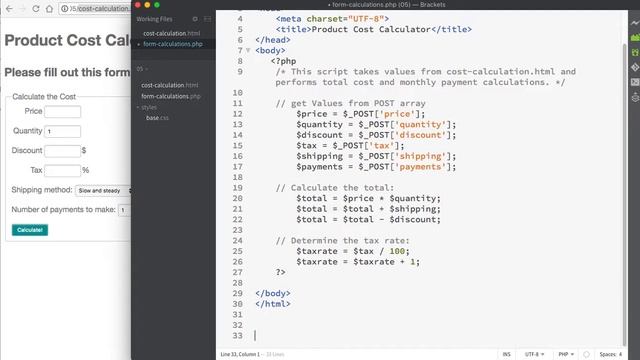The image size is (640, 360).
Task: Click '// Calculate the total:' comment
Action: click(335, 188)
